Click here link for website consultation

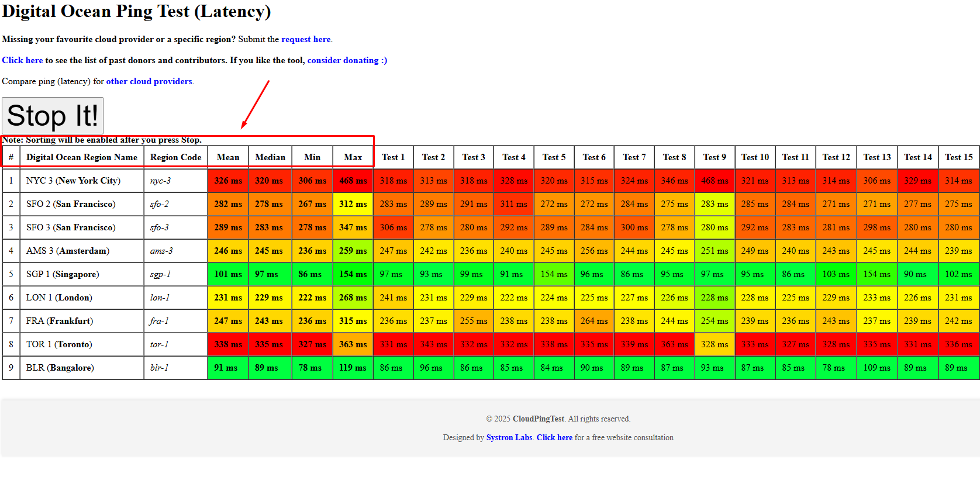[554, 437]
